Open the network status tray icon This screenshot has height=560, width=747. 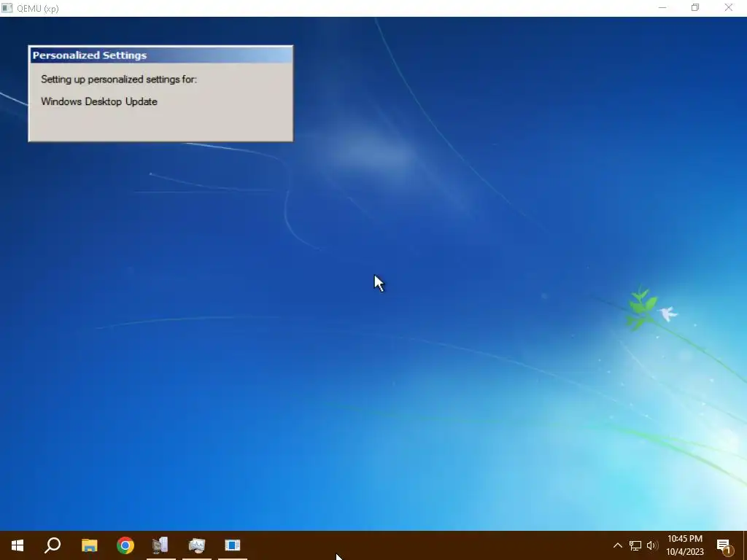pyautogui.click(x=635, y=545)
